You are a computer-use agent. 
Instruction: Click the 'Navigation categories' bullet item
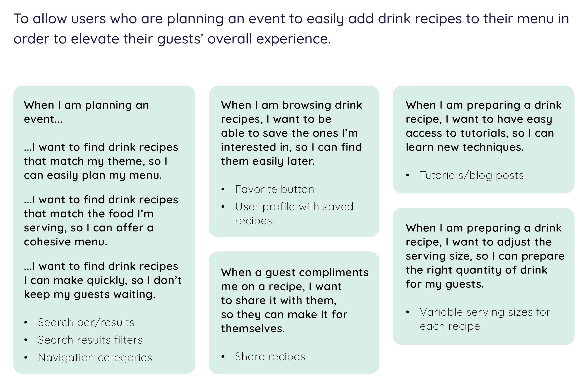point(95,358)
